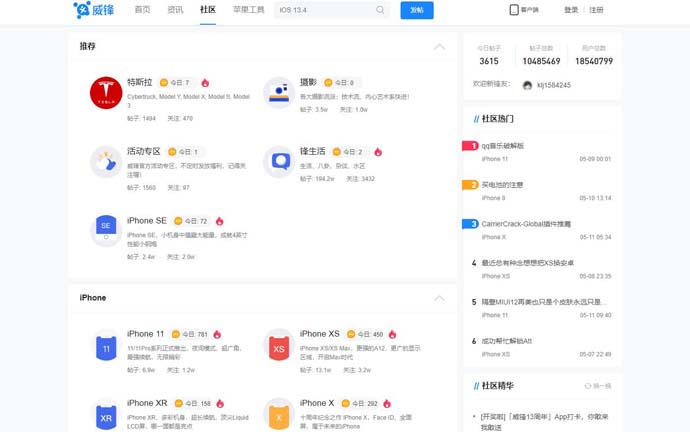Open hot post 5 about MIUI12

[x=544, y=302]
